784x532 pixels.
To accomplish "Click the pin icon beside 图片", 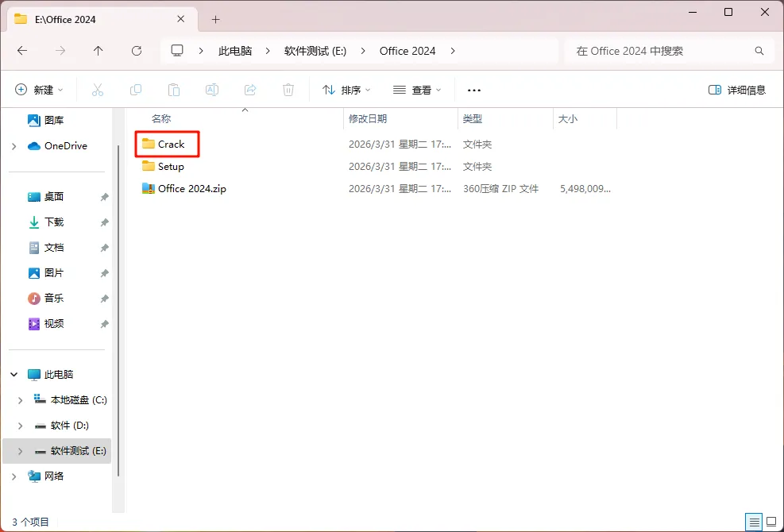I will (104, 273).
